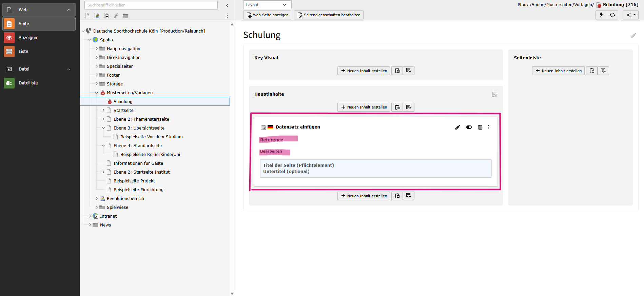Screen dimensions: 644x296
Task: Click the edit column icon in Hauptinhalte
Action: click(494, 95)
